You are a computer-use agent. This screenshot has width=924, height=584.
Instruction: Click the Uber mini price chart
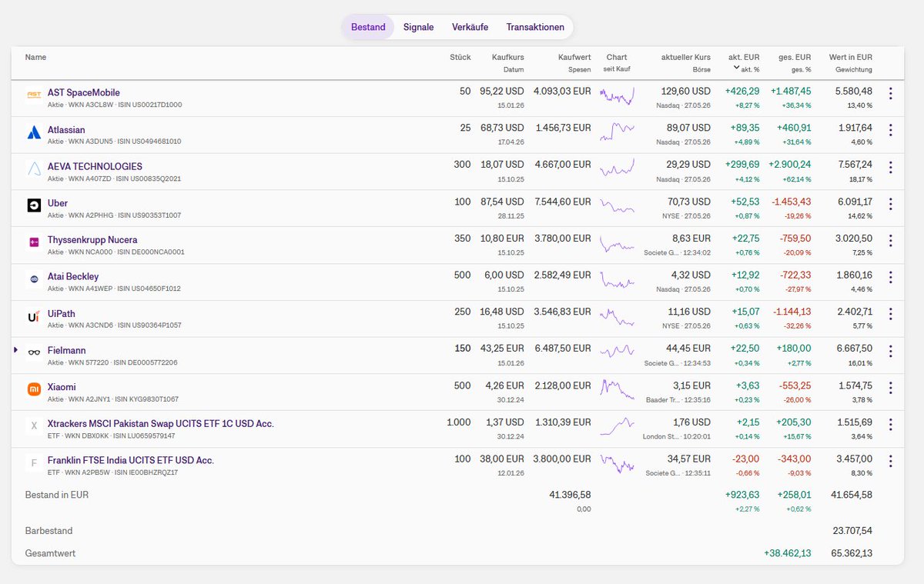617,206
